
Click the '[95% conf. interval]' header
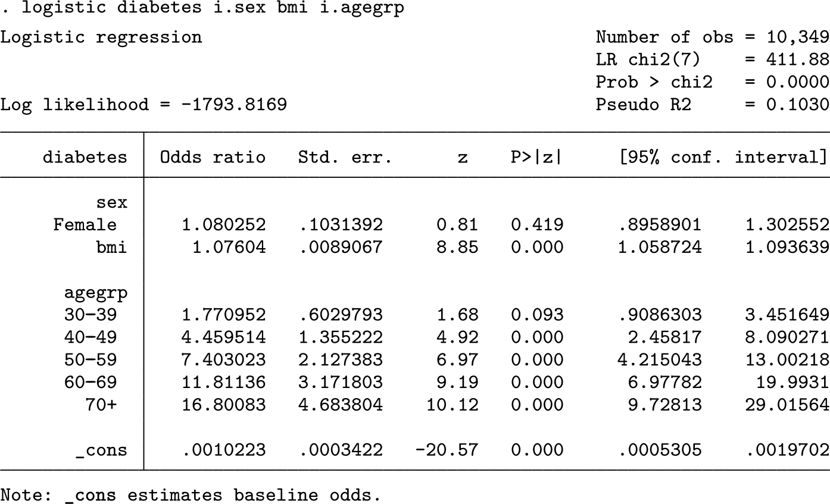[723, 157]
